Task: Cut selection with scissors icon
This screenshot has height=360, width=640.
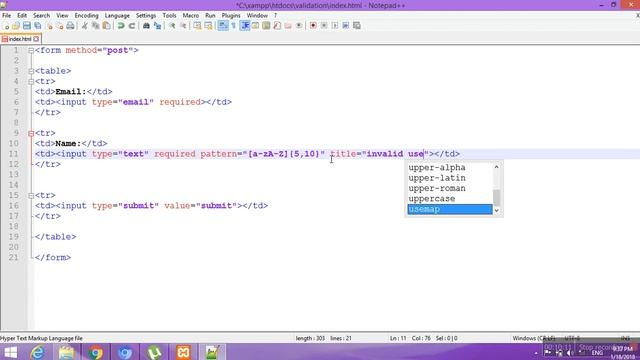Action: coord(84,26)
